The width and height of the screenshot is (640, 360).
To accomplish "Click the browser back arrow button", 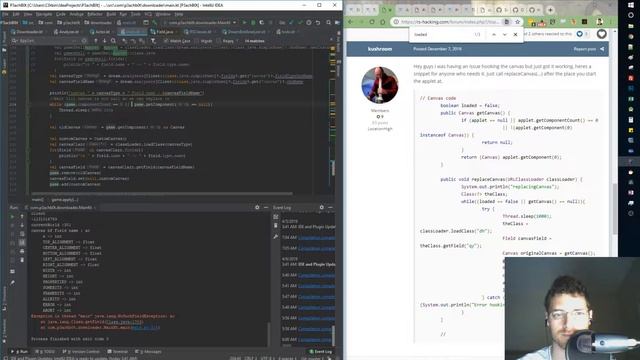I will [350, 22].
